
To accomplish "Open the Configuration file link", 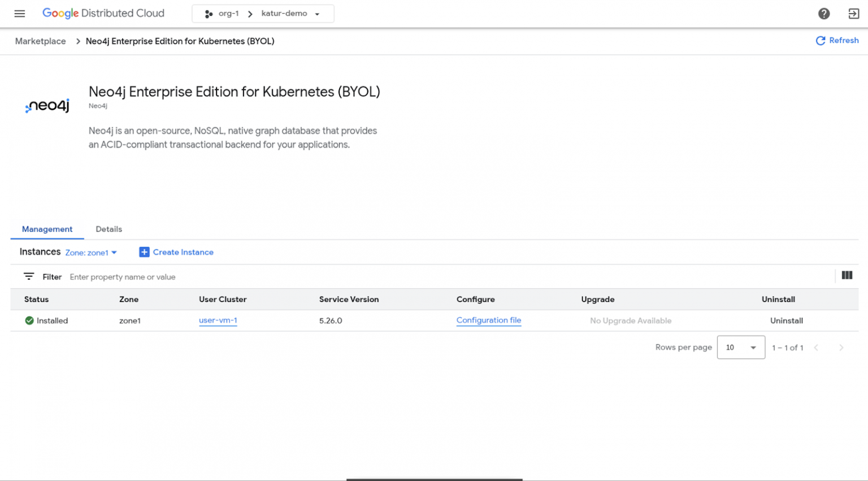I will coord(488,320).
